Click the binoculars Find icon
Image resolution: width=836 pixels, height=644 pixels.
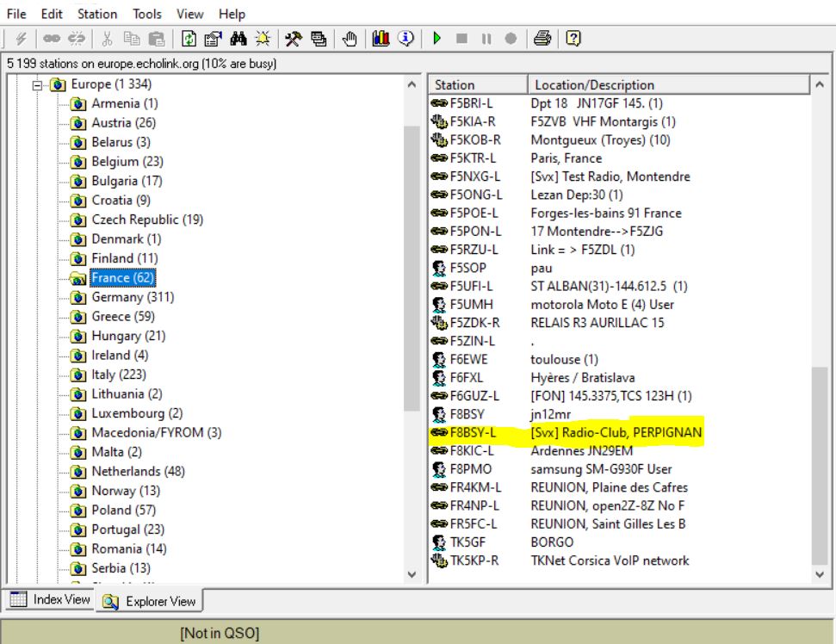coord(238,39)
